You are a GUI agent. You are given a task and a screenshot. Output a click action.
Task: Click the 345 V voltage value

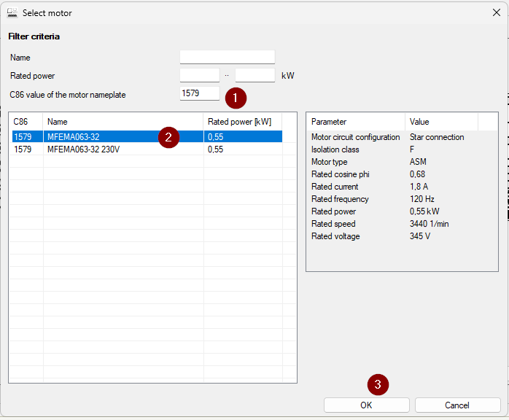click(x=420, y=236)
